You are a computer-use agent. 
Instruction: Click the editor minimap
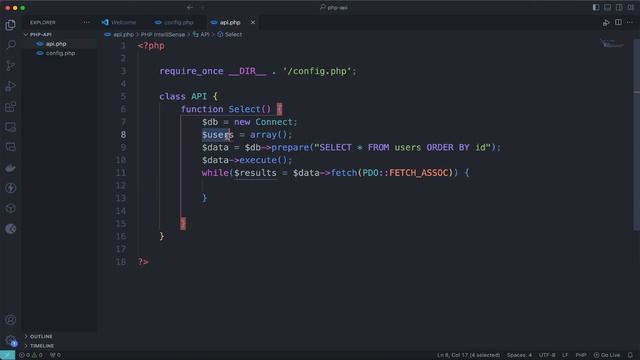[611, 43]
